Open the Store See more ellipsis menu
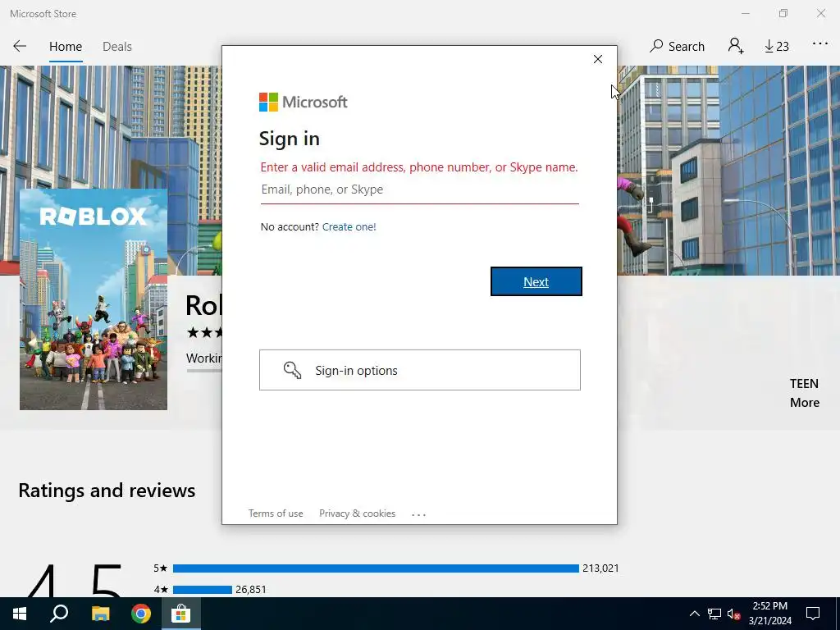 click(x=820, y=44)
